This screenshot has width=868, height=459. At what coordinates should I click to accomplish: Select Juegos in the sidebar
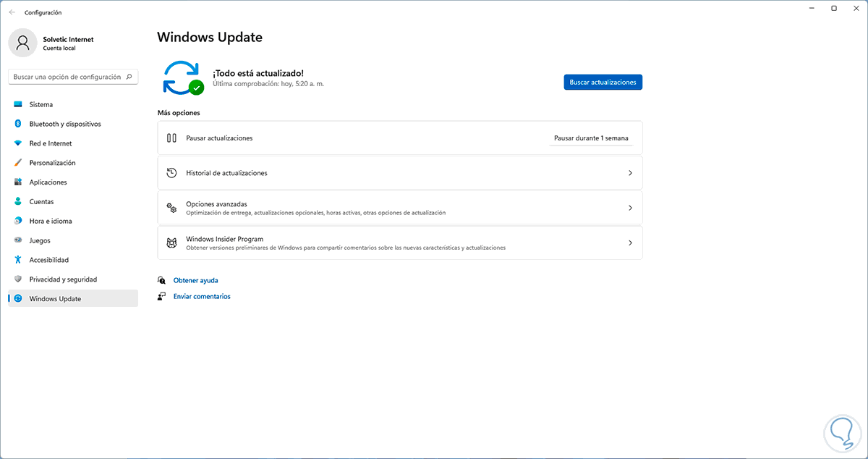[x=73, y=240]
